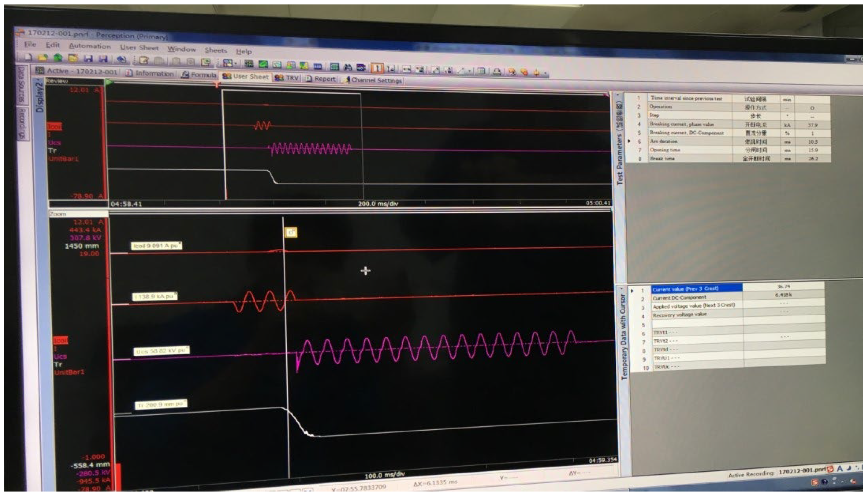
Task: Click the Ucs 58.82 kV pu trace label
Action: pyautogui.click(x=161, y=351)
